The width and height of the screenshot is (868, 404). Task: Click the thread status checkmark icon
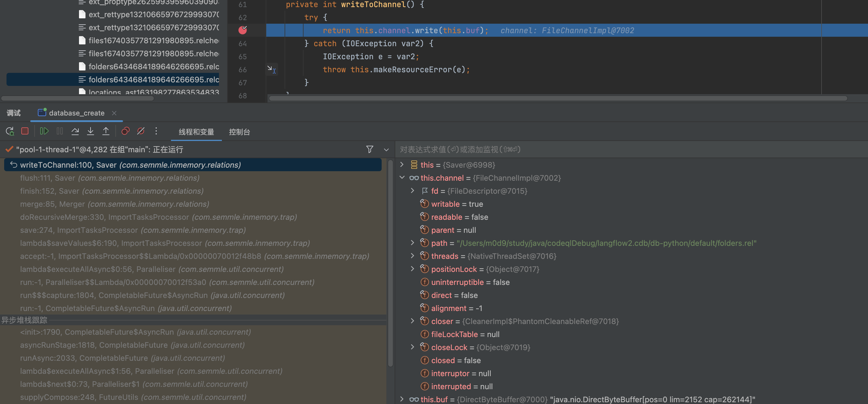pos(9,149)
